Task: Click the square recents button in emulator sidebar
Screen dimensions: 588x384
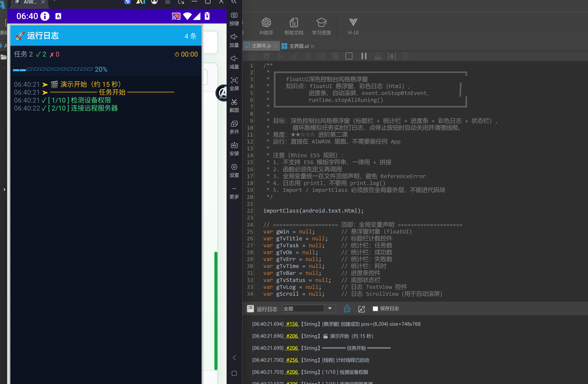Action: pos(234,373)
